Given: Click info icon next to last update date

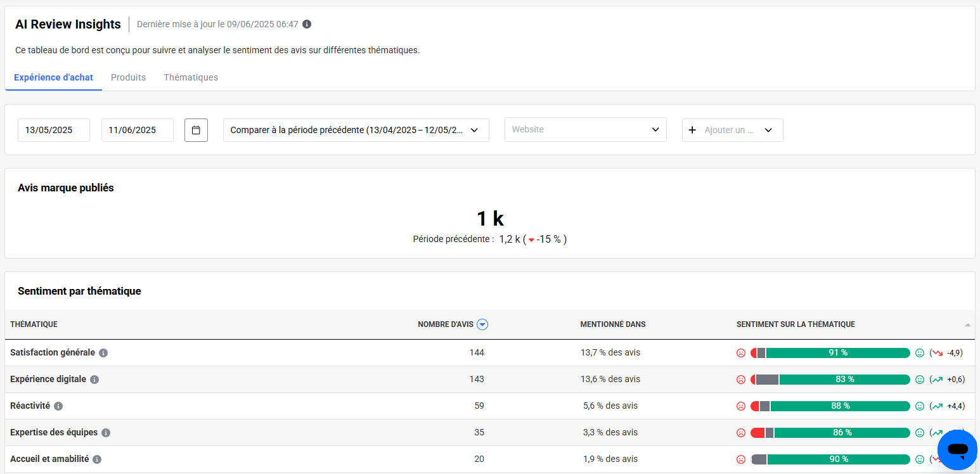Looking at the screenshot, I should tap(307, 24).
